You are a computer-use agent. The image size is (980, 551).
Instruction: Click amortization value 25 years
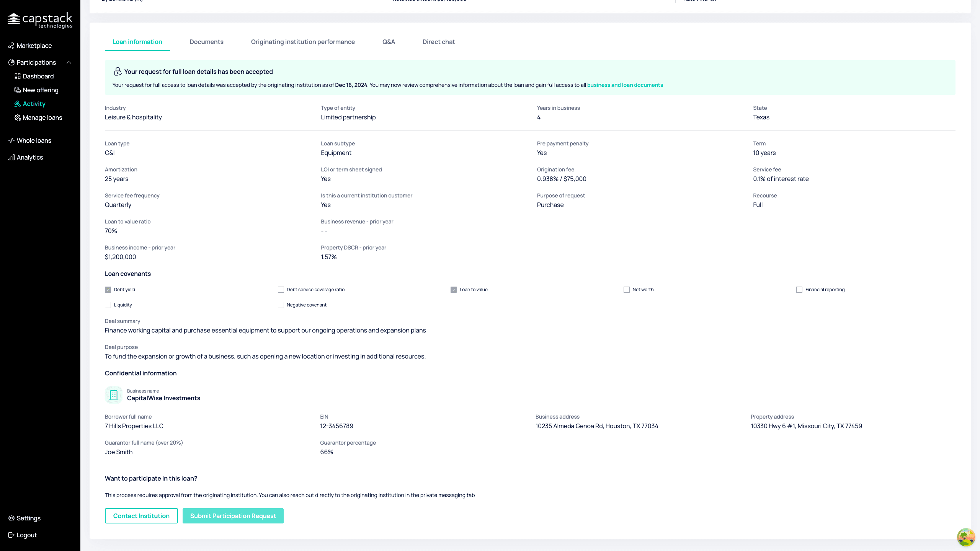117,179
